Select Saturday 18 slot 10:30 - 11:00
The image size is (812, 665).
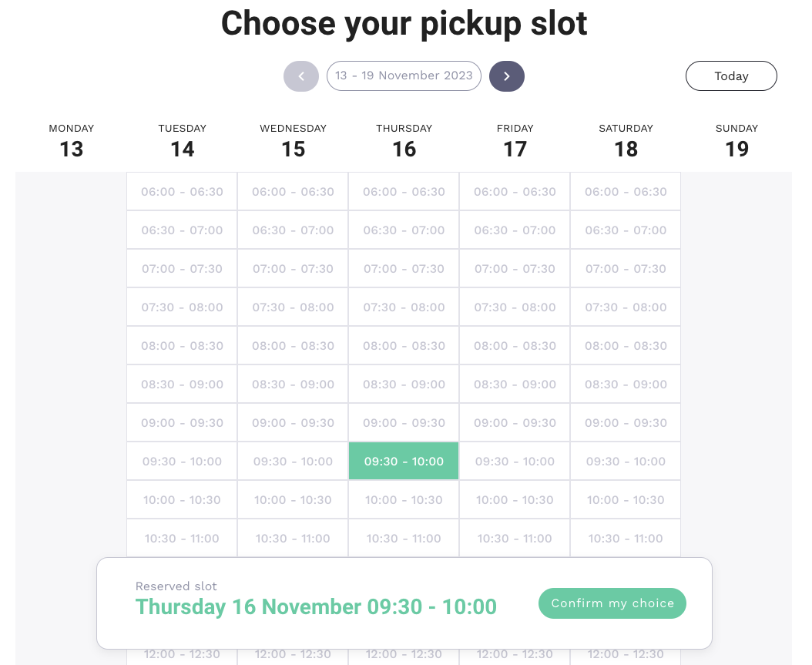coord(626,539)
